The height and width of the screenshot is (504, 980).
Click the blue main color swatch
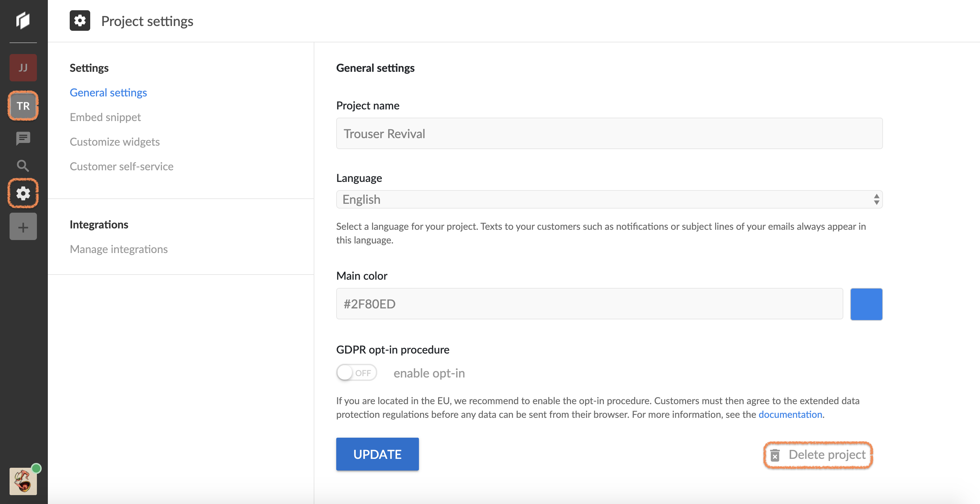coord(866,304)
